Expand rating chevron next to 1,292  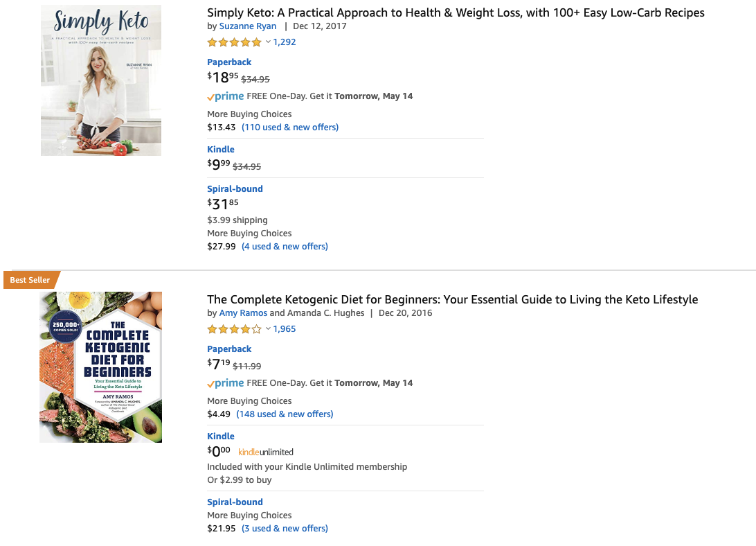coord(268,42)
